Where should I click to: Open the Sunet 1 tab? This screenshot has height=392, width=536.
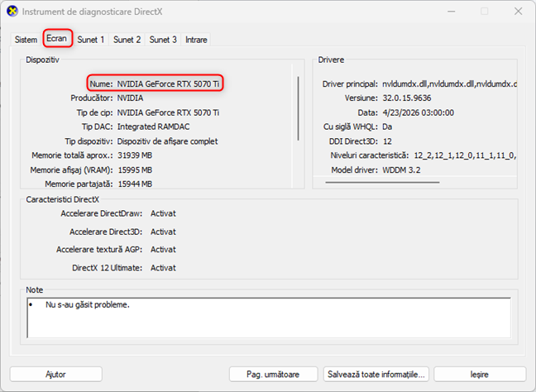coord(91,40)
